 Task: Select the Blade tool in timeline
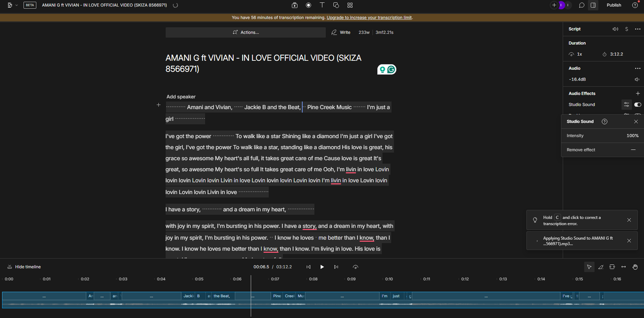pyautogui.click(x=601, y=267)
